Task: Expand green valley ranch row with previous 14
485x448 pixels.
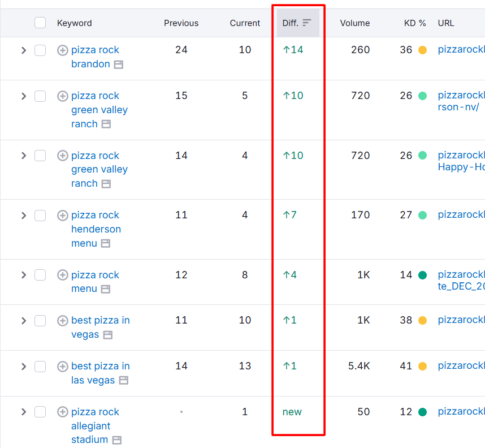Action: [x=24, y=156]
